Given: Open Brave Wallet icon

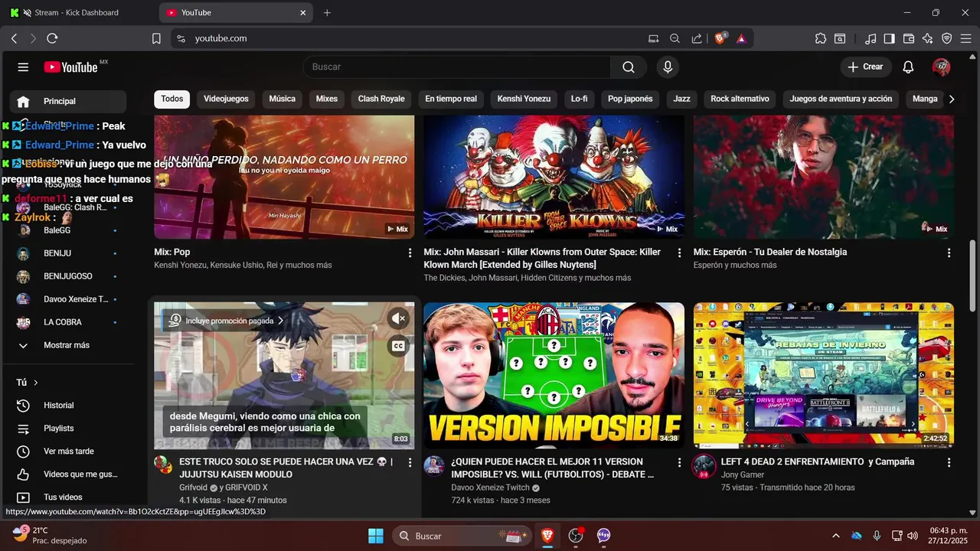Looking at the screenshot, I should click(x=909, y=38).
